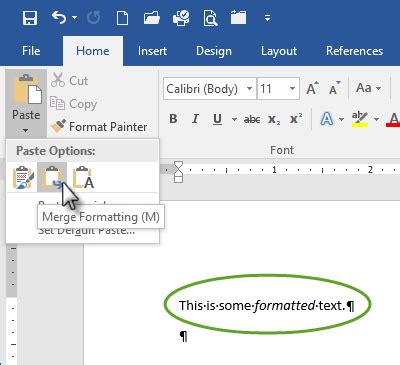
Task: Click the Paste clipboard icon
Action: [27, 89]
